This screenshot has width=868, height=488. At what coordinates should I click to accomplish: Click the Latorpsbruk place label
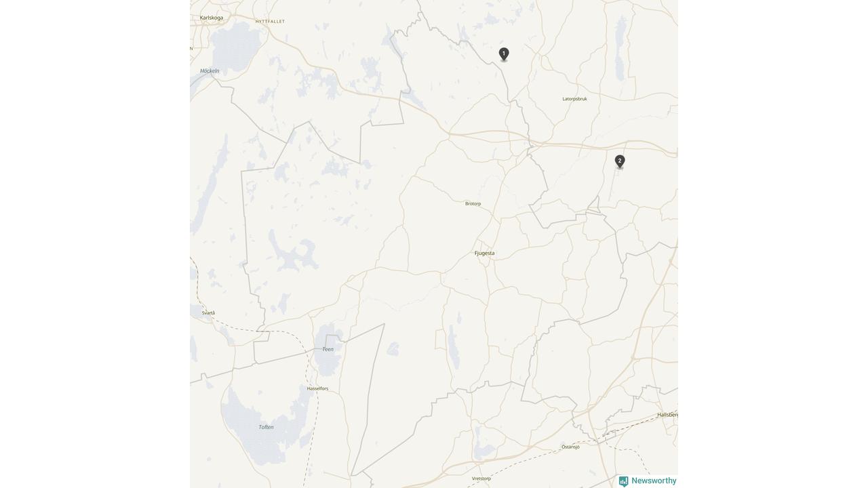point(574,99)
